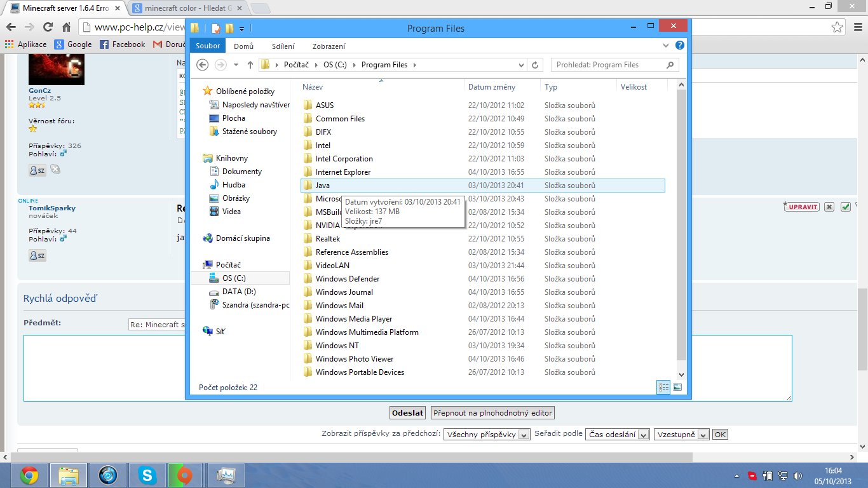The width and height of the screenshot is (868, 488).
Task: Click the search magnifier in Explorer search box
Action: pyautogui.click(x=670, y=65)
